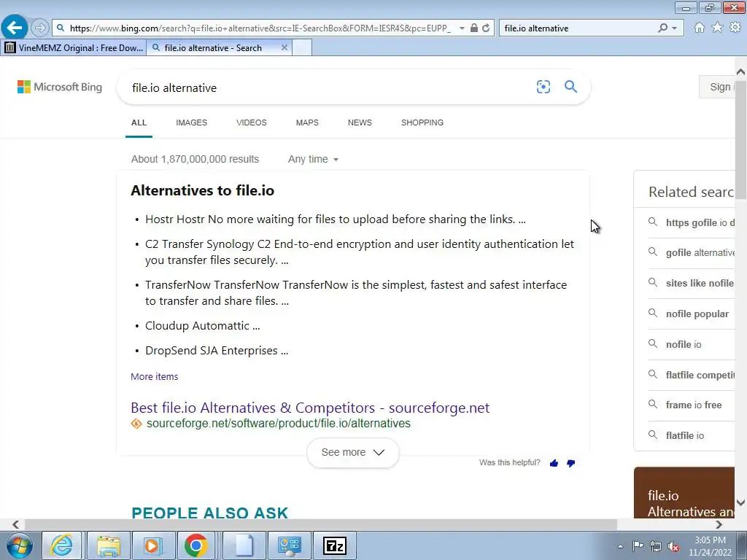Open the IE Tools gear icon
The image size is (747, 560).
pyautogui.click(x=735, y=28)
